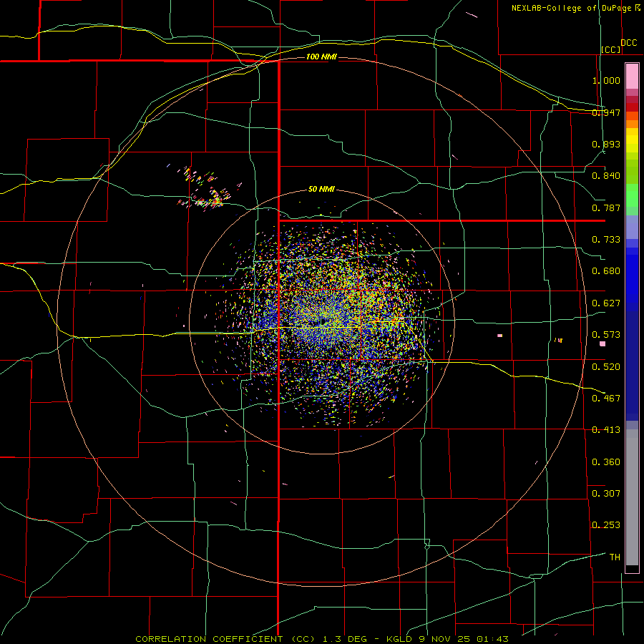The height and width of the screenshot is (644, 644).
Task: Click the 0.893 color scale value
Action: pyautogui.click(x=606, y=144)
